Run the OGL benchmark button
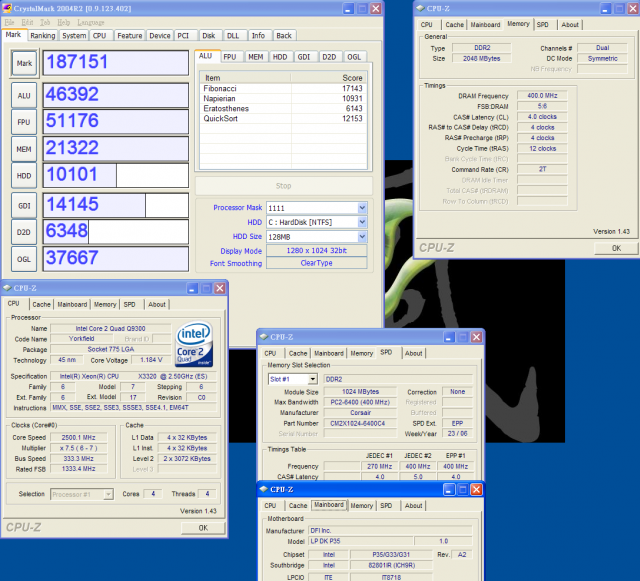640x581 pixels. click(24, 259)
